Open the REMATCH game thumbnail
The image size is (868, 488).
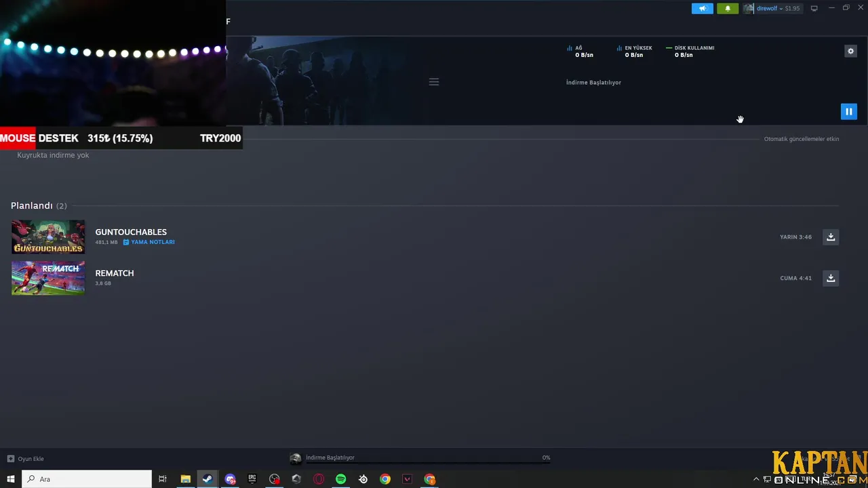coord(48,278)
